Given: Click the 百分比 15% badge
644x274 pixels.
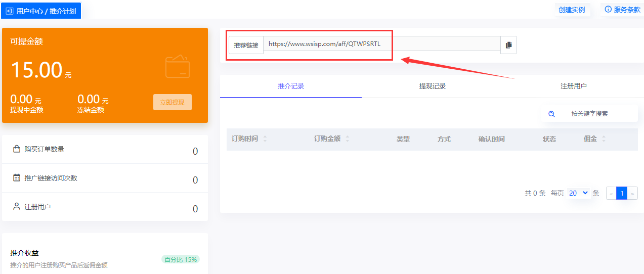Looking at the screenshot, I should (x=181, y=259).
